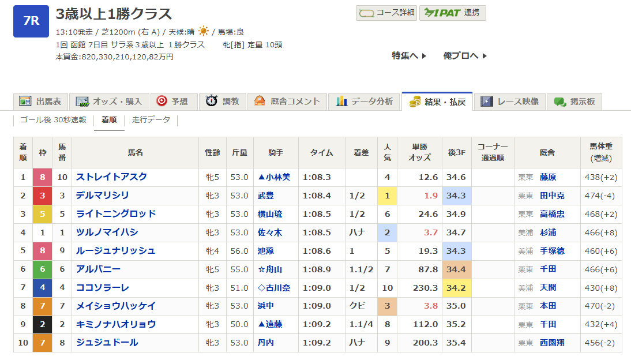Viewport: 631px width, 364px height.
Task: Open jockey 丹内 profile
Action: pos(265,343)
